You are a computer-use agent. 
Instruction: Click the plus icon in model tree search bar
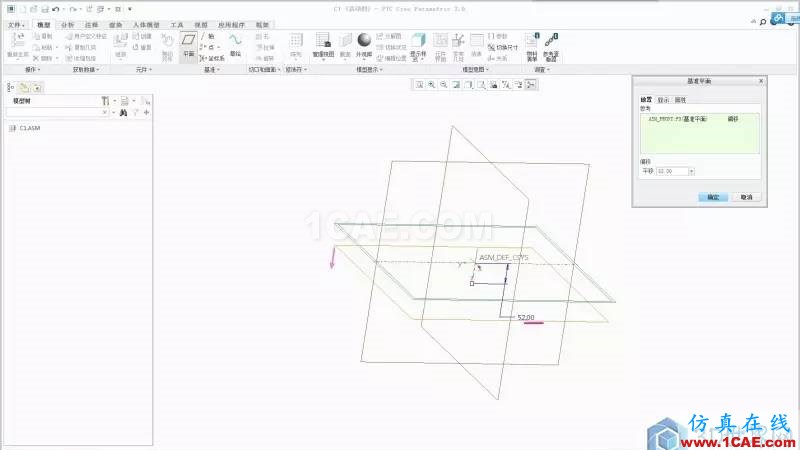point(146,112)
